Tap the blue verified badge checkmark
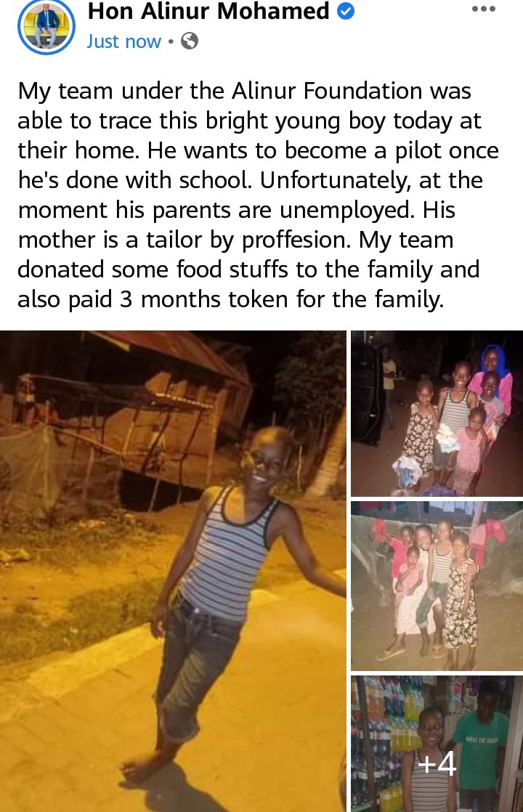Image resolution: width=523 pixels, height=812 pixels. click(345, 12)
